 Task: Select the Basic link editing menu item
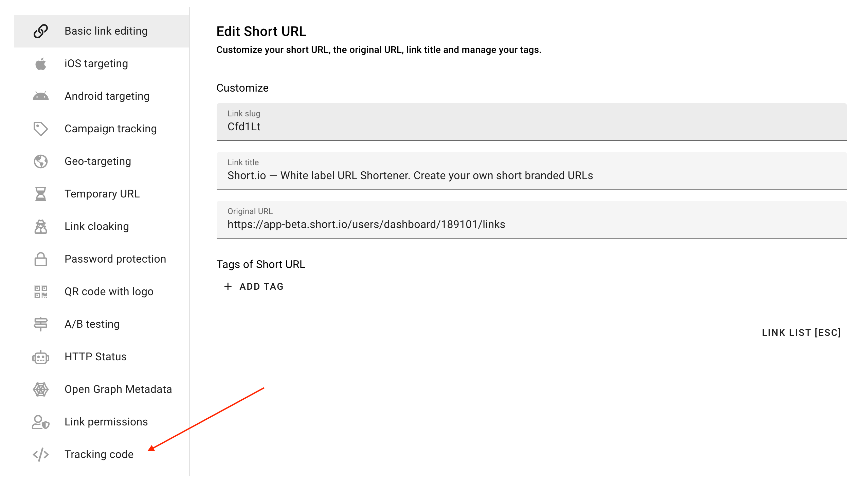[x=106, y=31]
